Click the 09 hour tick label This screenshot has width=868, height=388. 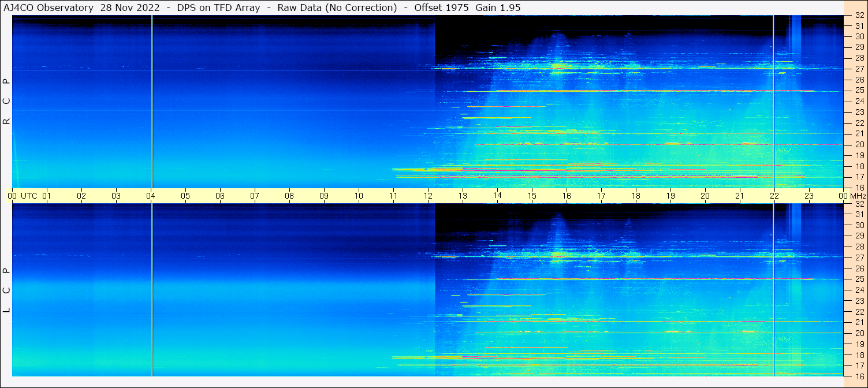pyautogui.click(x=324, y=196)
